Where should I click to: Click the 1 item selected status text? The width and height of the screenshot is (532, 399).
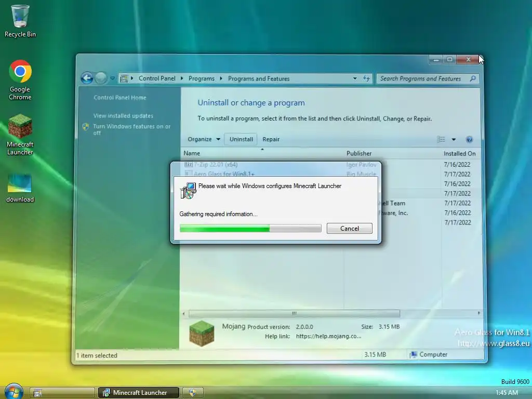(x=97, y=355)
